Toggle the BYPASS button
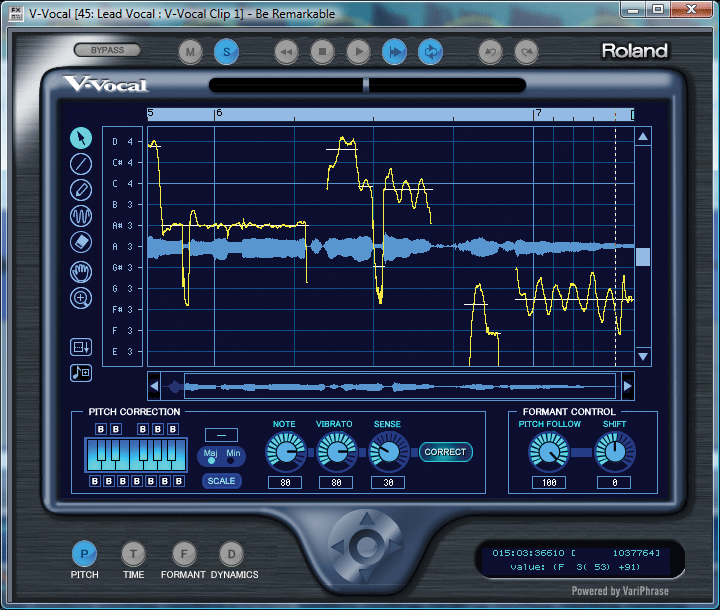720x610 pixels. pos(107,50)
